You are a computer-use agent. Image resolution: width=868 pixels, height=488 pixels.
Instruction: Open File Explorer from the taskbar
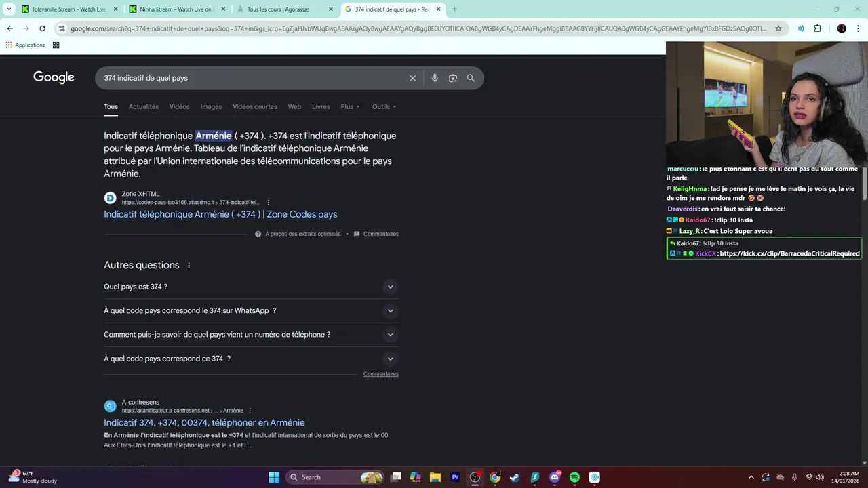tap(435, 477)
